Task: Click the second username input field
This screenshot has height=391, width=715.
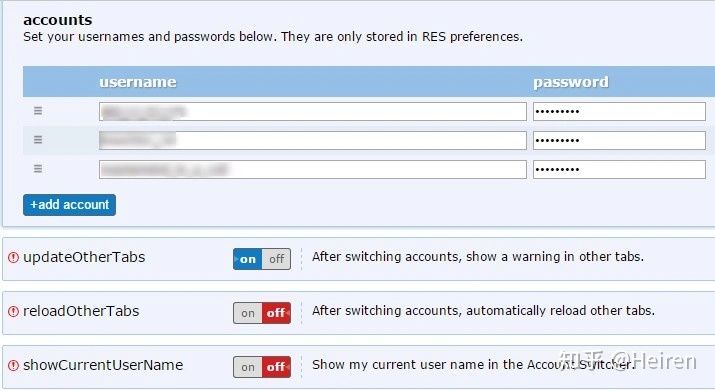Action: 313,141
